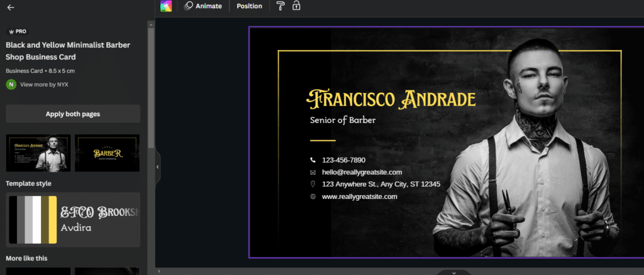Click the dark gray swatch in template style
Screen dimensions: 644x275
point(21,220)
